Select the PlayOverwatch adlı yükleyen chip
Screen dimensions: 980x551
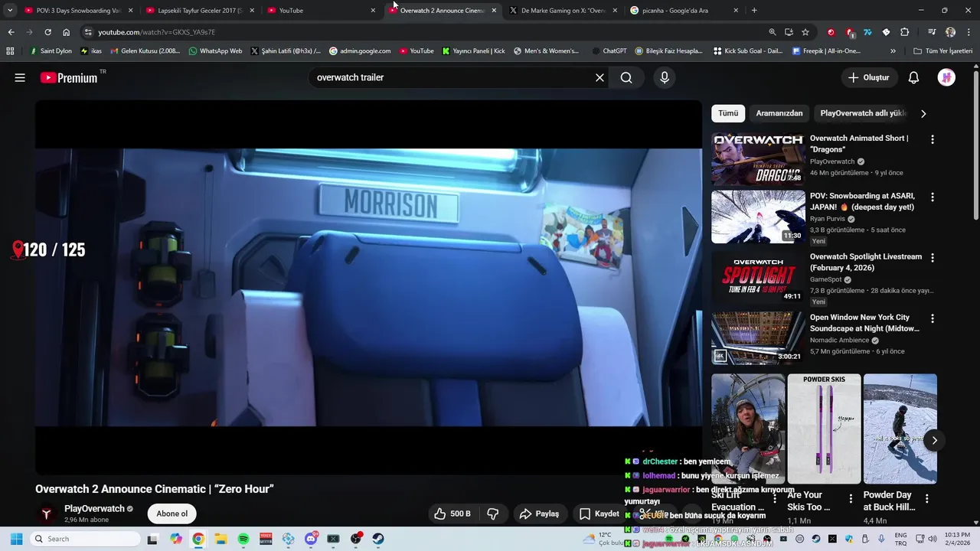[863, 113]
